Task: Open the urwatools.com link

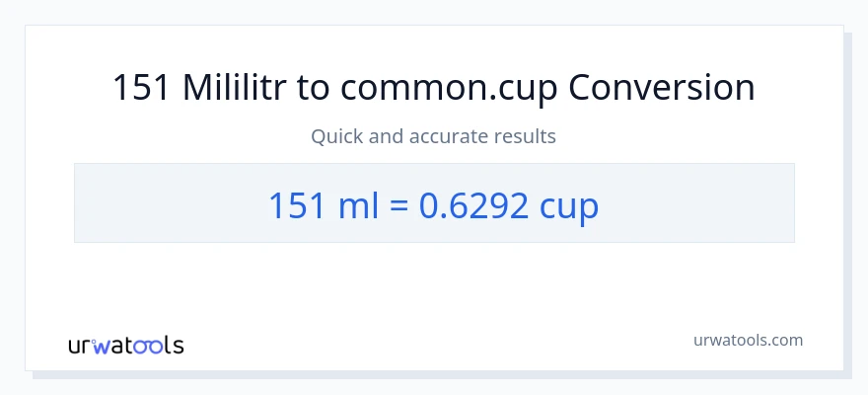Action: (x=747, y=340)
